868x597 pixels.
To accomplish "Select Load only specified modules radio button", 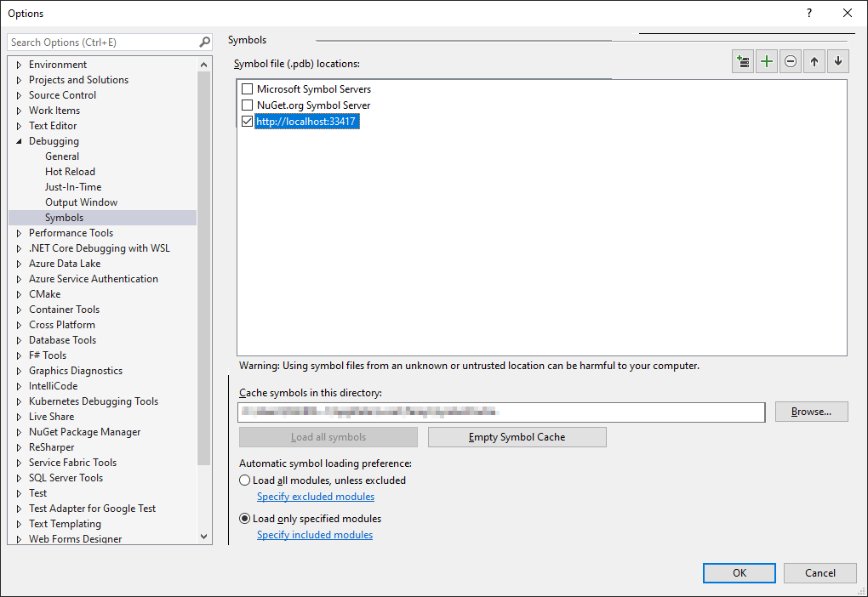I will point(245,519).
